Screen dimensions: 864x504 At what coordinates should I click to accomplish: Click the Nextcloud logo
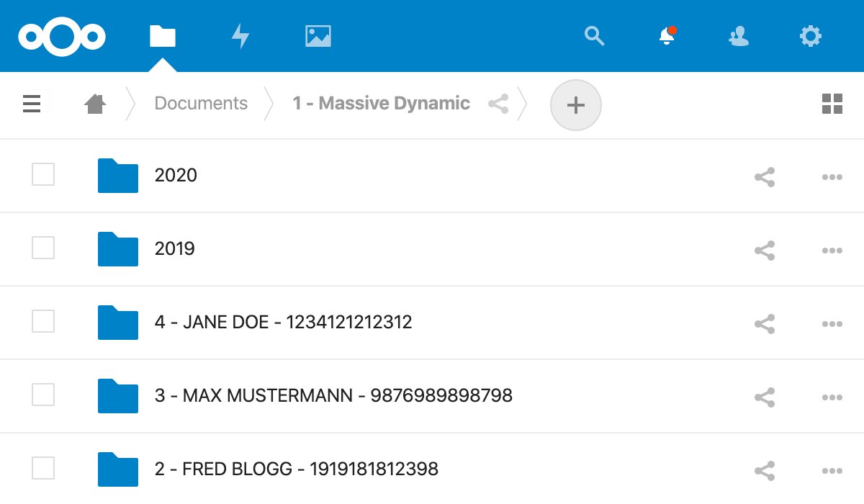[63, 36]
